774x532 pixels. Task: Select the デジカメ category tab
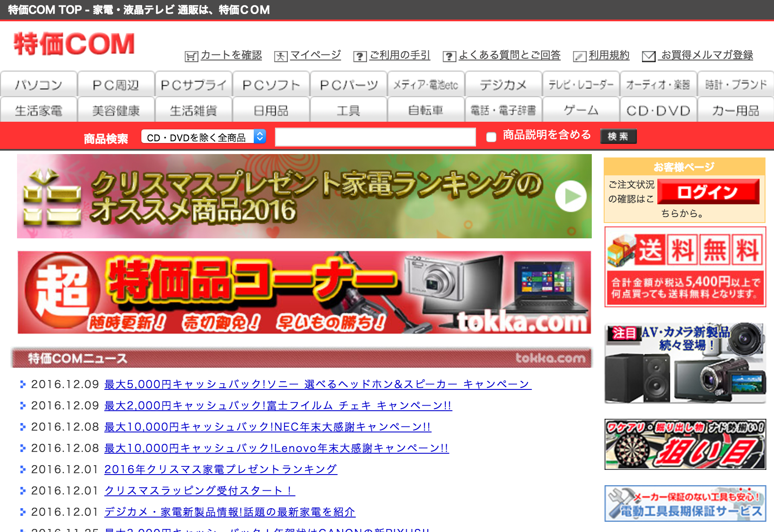tap(503, 85)
